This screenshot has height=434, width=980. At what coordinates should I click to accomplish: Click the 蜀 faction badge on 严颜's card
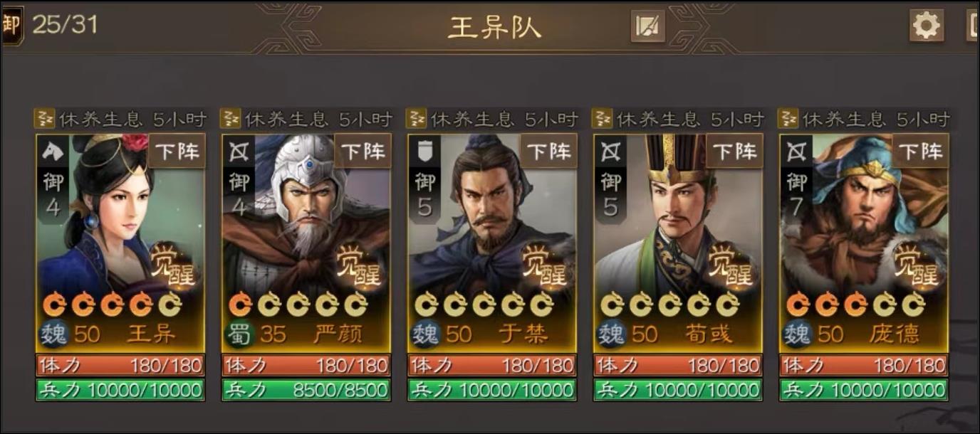pos(240,333)
